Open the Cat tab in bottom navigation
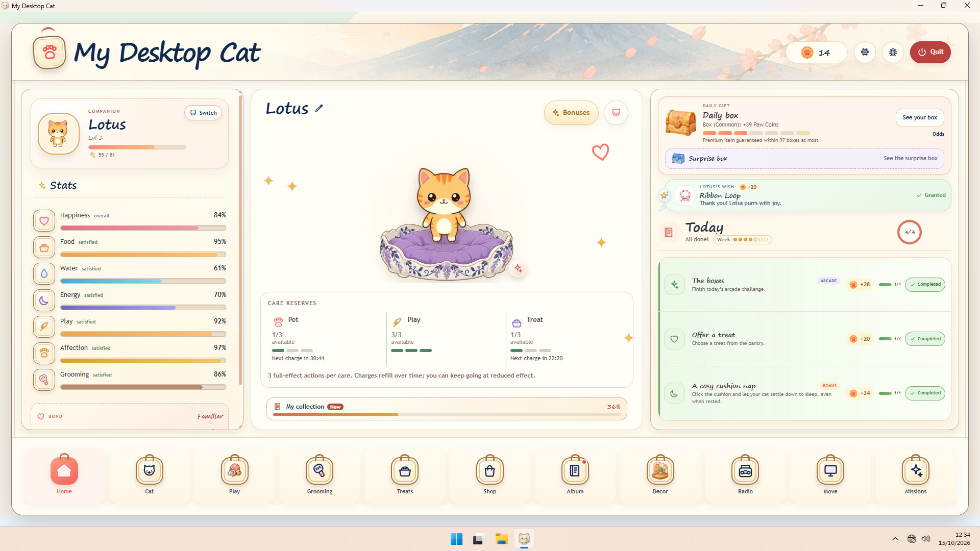The image size is (980, 551). 149,475
